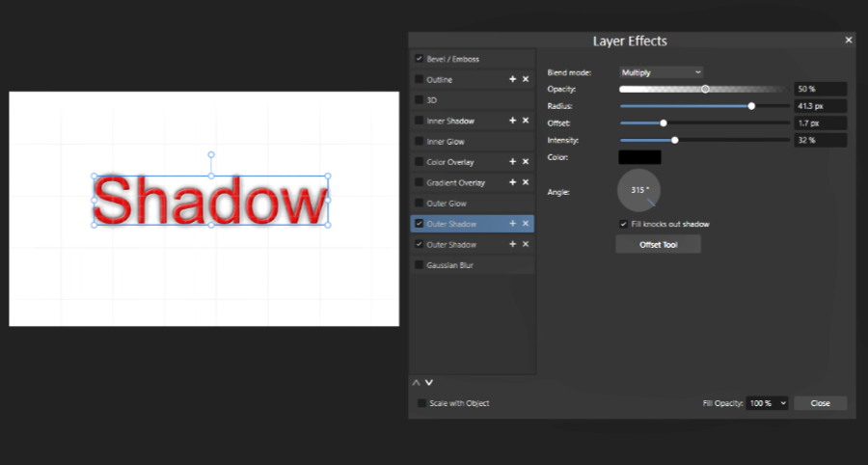Disable the Bevel / Emboss checkbox
Viewport: 868px width, 465px height.
point(419,59)
